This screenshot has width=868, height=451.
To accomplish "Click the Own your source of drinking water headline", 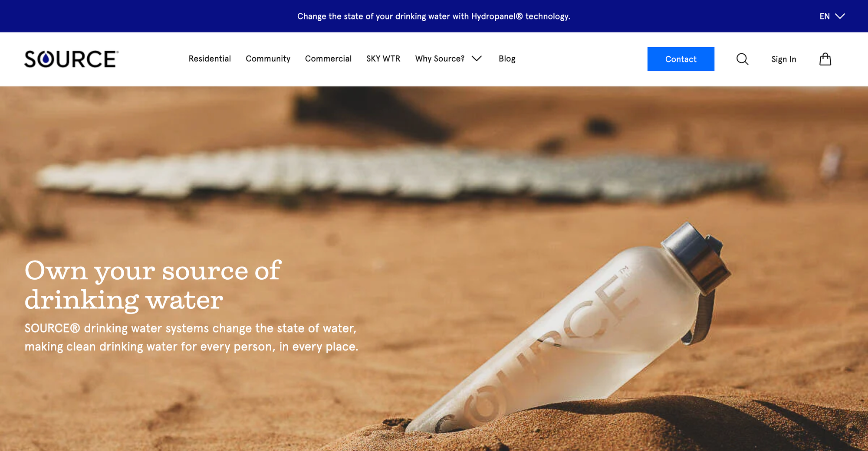I will (x=153, y=285).
